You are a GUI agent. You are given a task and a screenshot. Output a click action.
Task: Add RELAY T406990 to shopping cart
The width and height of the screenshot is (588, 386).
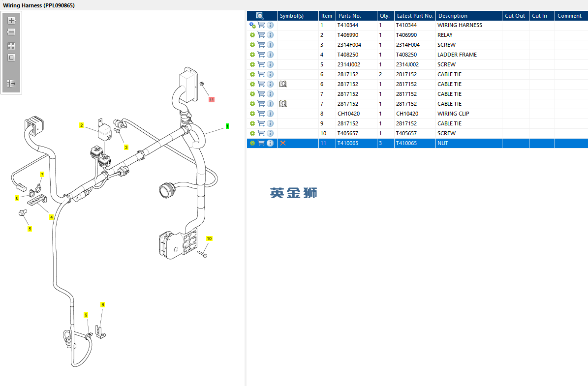[x=261, y=35]
